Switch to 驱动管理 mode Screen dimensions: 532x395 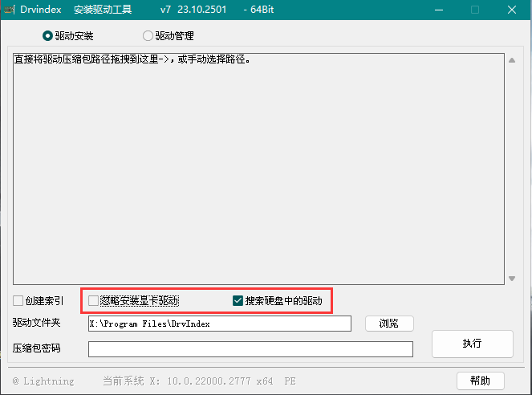(148, 36)
